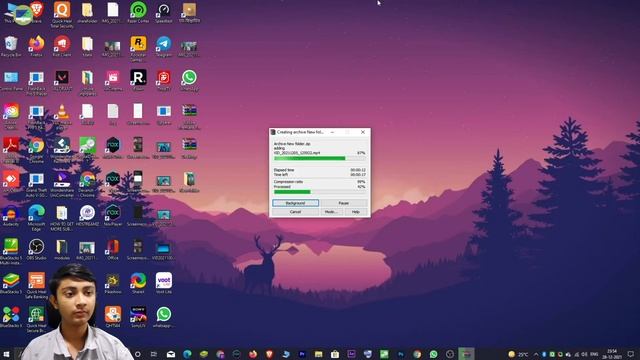Select the modules folder on desktop

pos(62,249)
